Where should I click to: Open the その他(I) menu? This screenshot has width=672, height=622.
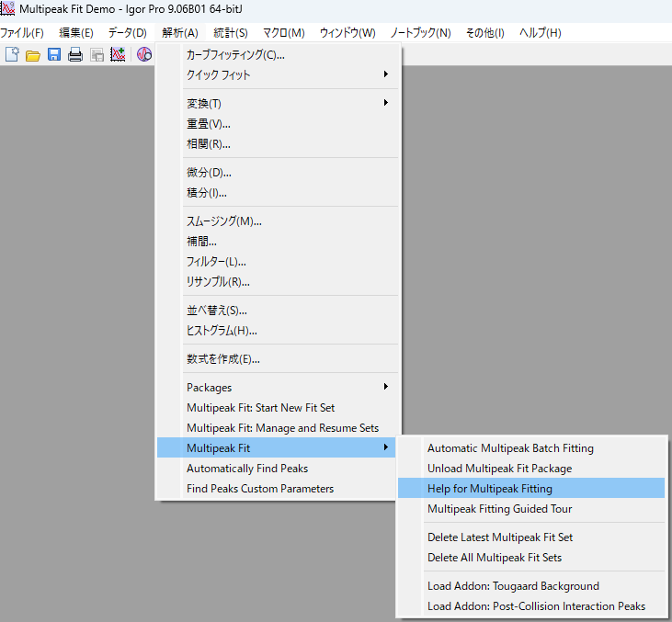pos(485,33)
